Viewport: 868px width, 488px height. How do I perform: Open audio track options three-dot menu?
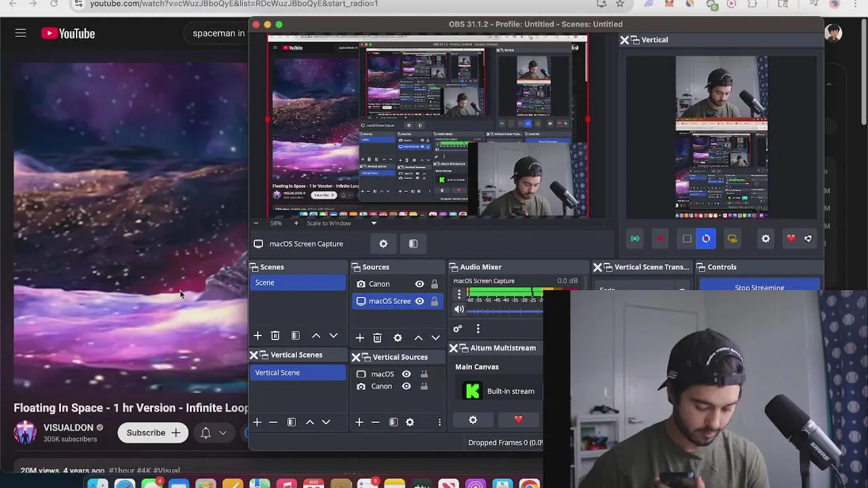pyautogui.click(x=459, y=294)
